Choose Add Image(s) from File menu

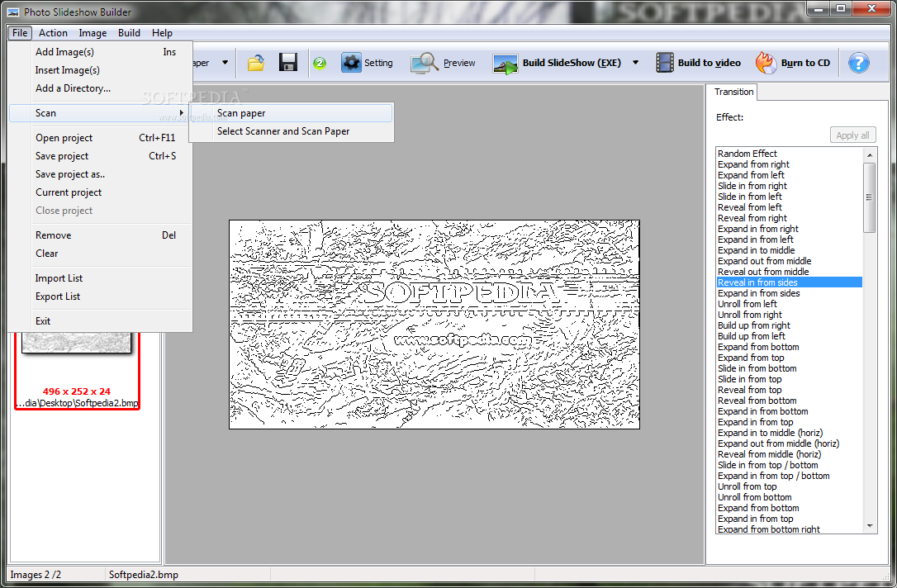101,51
